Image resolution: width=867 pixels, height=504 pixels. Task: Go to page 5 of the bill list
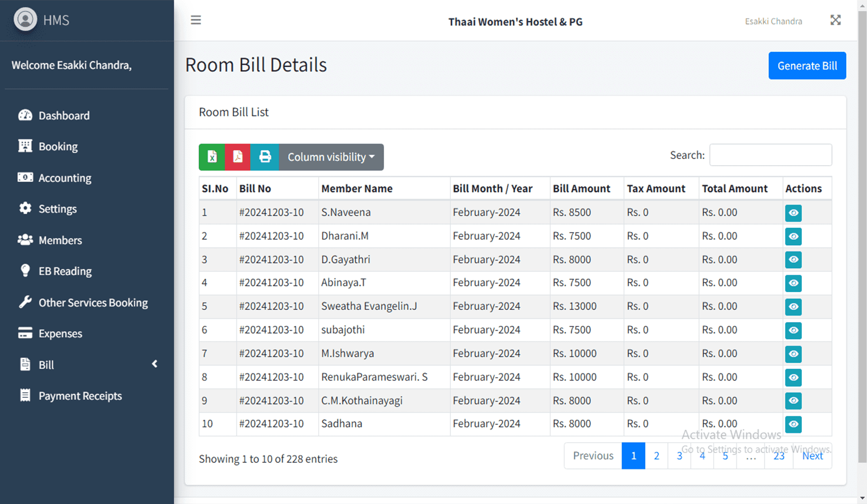click(725, 456)
